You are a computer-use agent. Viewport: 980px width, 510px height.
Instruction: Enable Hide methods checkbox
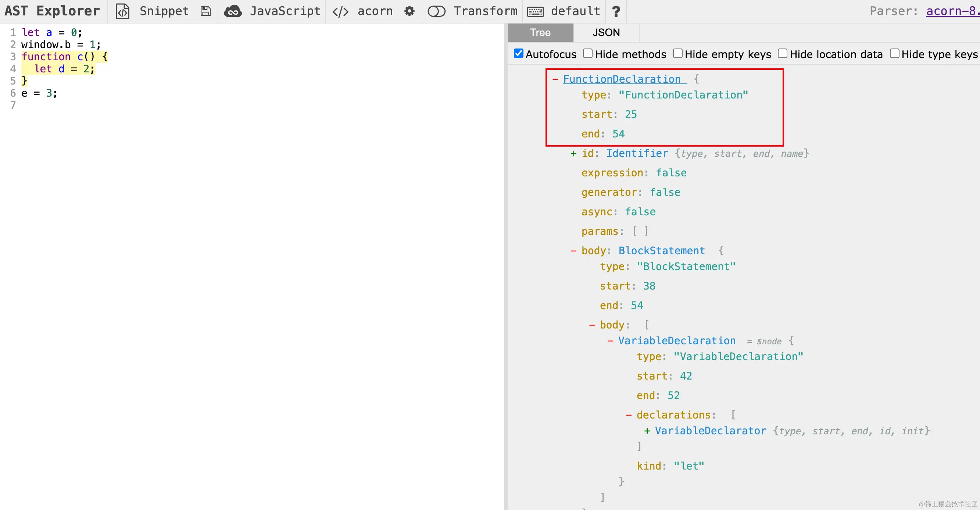588,54
